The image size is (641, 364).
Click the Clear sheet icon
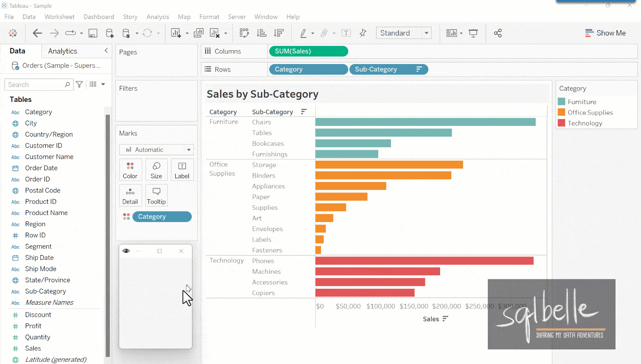pos(215,33)
